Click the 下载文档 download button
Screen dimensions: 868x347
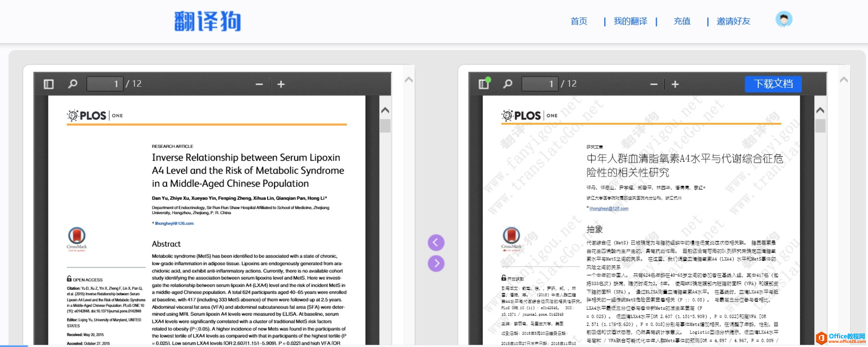coord(773,84)
